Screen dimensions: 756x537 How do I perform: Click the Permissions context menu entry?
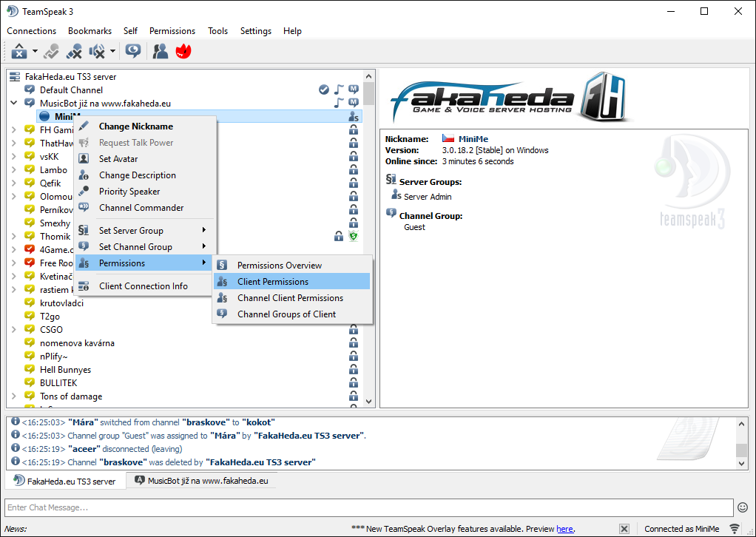[144, 263]
